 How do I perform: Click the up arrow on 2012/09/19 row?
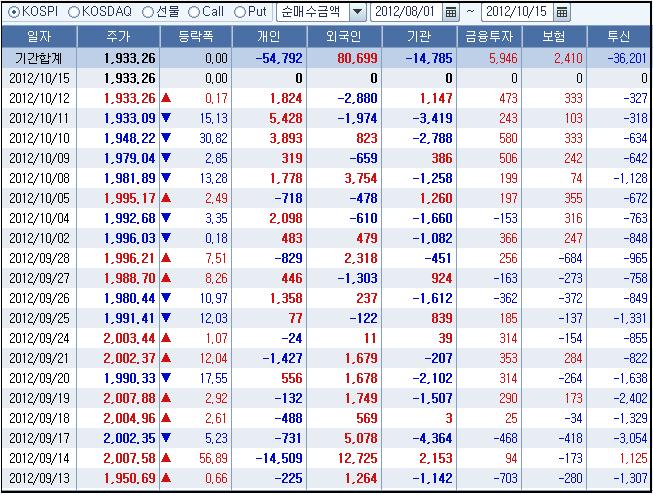pyautogui.click(x=166, y=398)
